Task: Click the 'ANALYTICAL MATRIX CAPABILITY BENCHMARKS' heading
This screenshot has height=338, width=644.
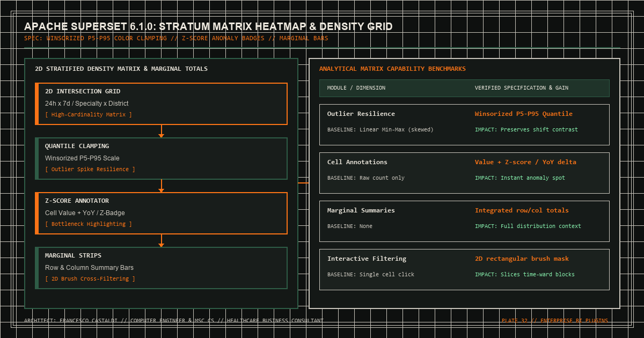Action: (x=392, y=69)
